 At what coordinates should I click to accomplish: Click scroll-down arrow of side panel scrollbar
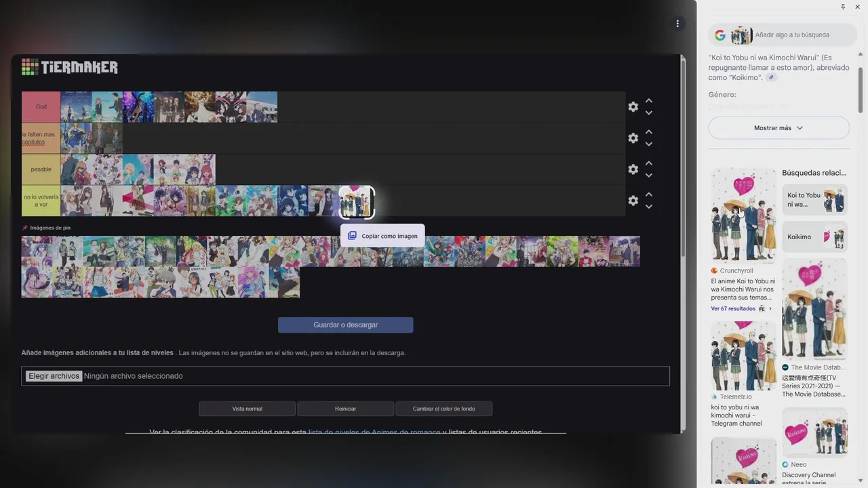click(860, 481)
